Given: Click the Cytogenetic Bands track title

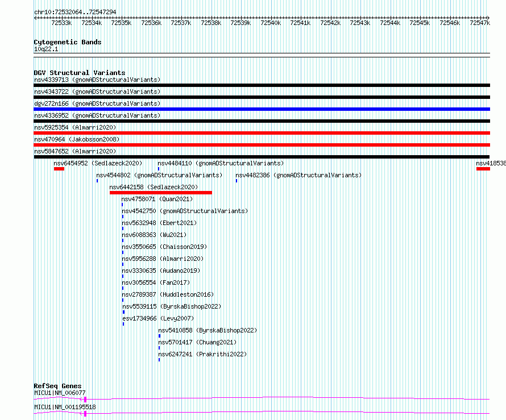Looking at the screenshot, I should point(68,42).
